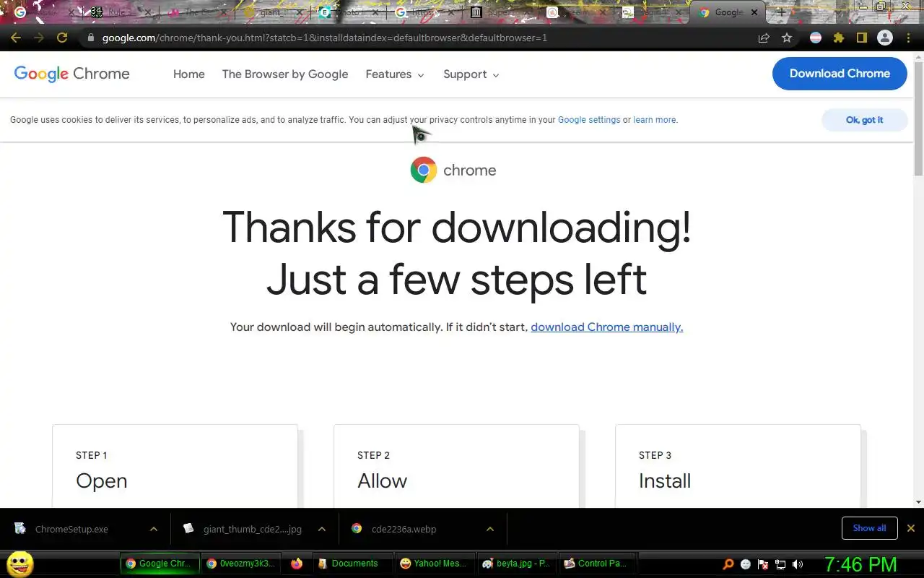Click the smiley face Start button
This screenshot has width=924, height=578.
tap(19, 564)
